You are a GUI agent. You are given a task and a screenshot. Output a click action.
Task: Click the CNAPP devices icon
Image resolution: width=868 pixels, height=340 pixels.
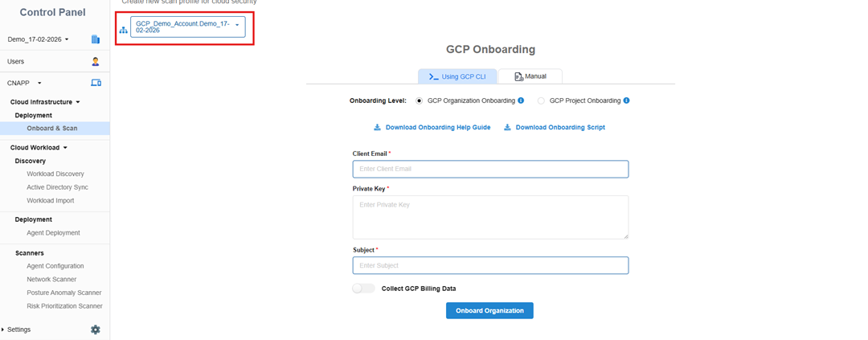coord(96,83)
